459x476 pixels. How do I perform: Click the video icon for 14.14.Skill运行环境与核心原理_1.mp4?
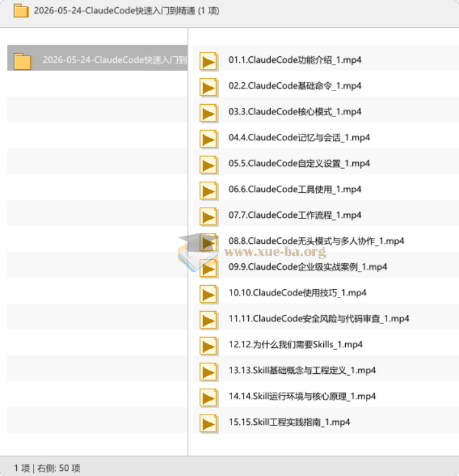click(x=208, y=398)
